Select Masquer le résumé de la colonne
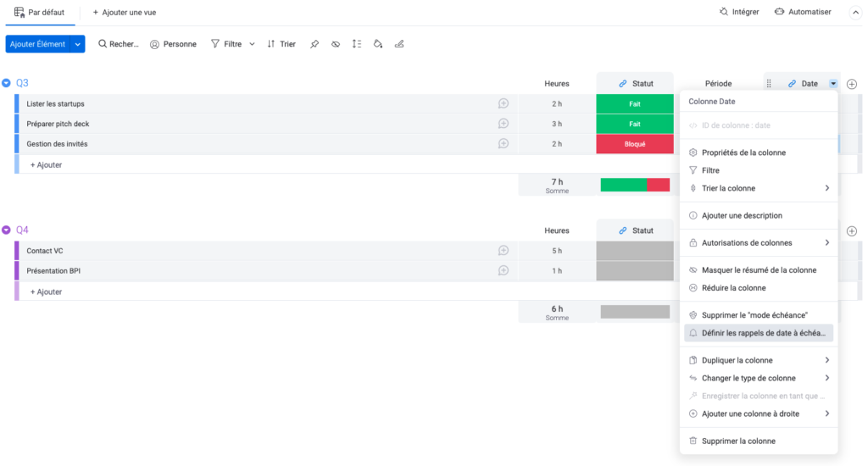Viewport: 868px width, 466px height. (x=759, y=270)
